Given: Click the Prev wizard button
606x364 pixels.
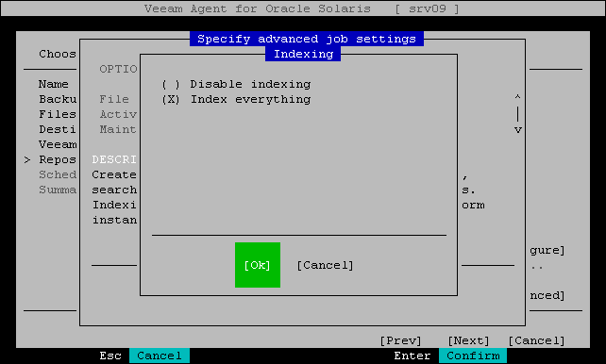Looking at the screenshot, I should click(x=400, y=340).
